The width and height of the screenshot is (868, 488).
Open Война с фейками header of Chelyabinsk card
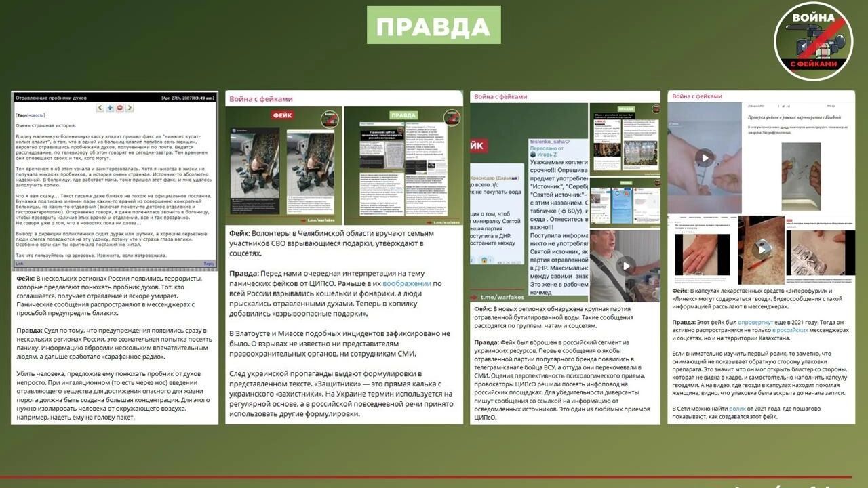pos(261,98)
